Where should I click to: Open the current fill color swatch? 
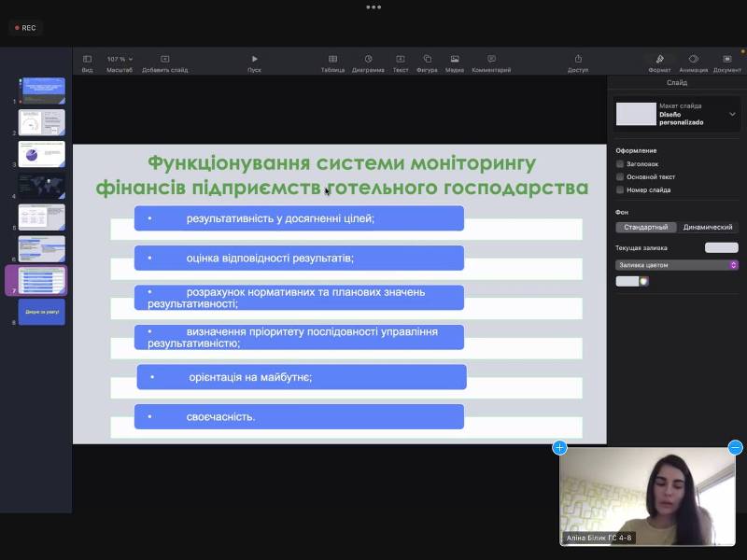tap(721, 247)
